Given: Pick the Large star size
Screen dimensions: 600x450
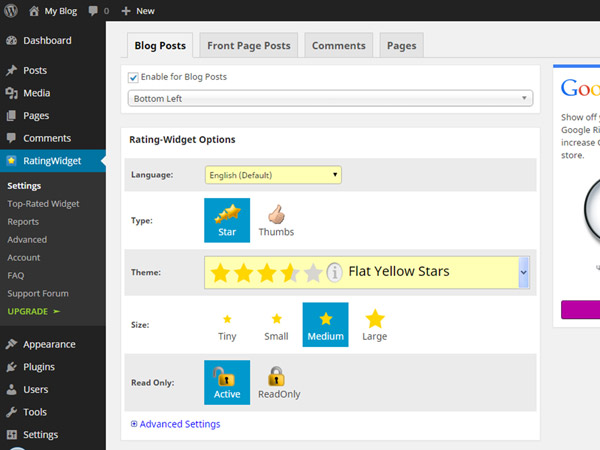Looking at the screenshot, I should click(375, 325).
